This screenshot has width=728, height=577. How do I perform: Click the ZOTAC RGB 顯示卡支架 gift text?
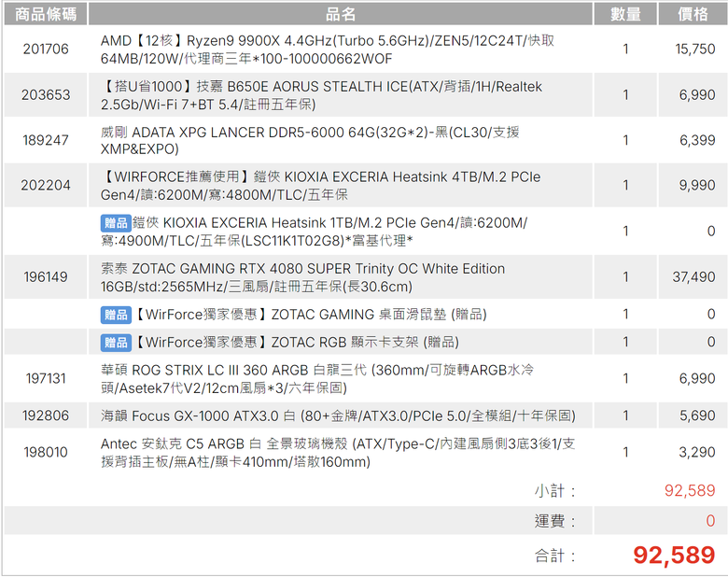click(x=296, y=343)
